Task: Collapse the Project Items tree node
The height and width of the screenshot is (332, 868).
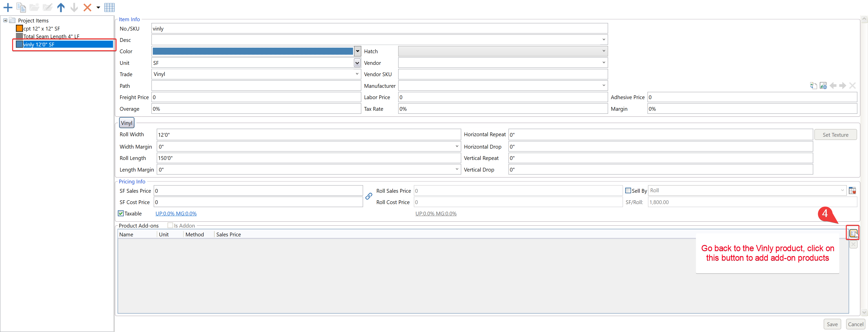Action: click(5, 20)
